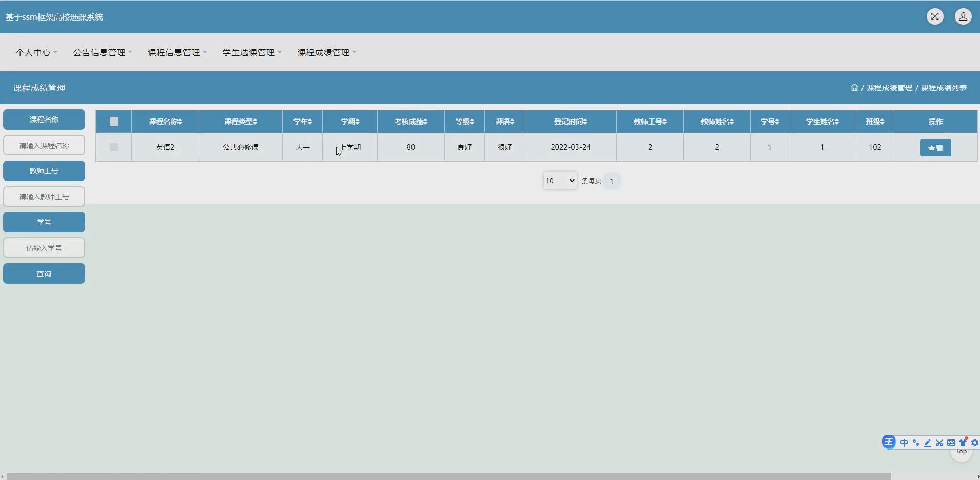
Task: Go to pagination page 1
Action: tap(612, 181)
